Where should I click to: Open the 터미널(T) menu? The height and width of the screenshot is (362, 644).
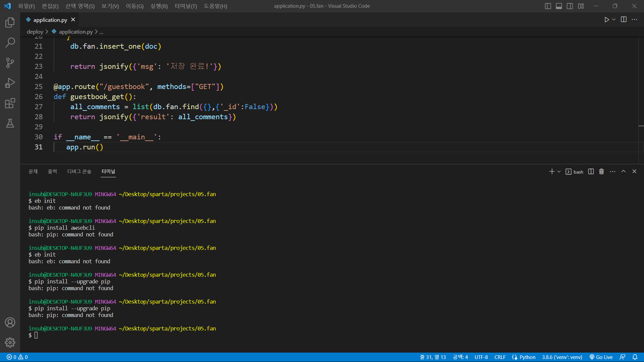tap(186, 6)
